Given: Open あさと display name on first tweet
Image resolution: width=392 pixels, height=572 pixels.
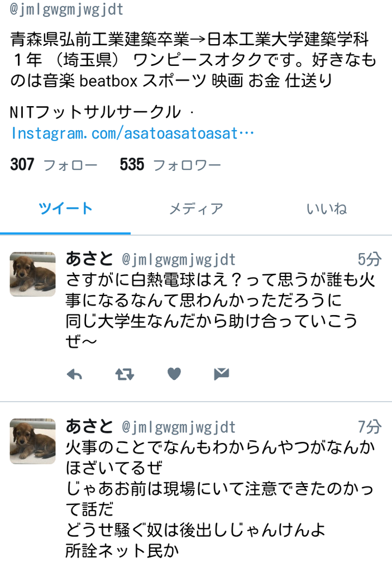Looking at the screenshot, I should click(89, 259).
